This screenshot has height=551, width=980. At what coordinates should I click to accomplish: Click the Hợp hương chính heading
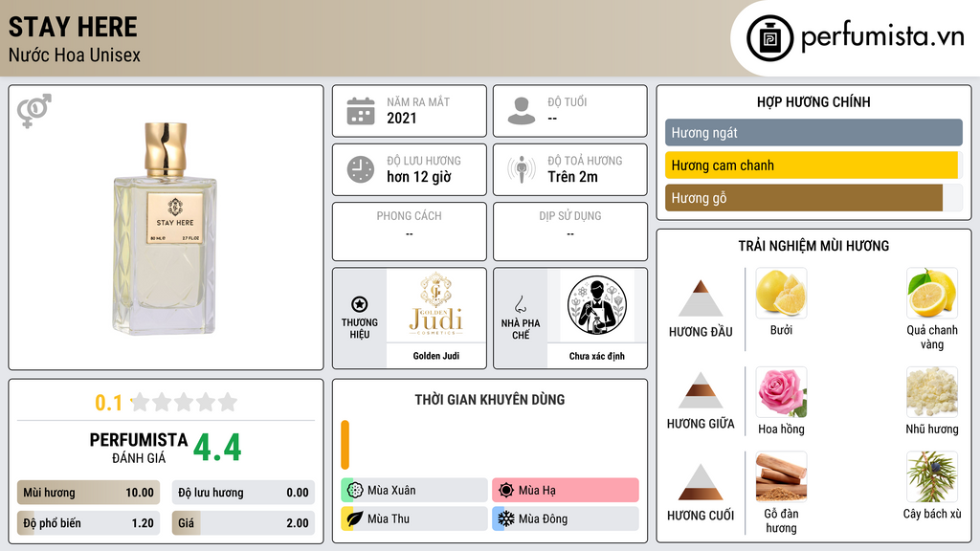(x=813, y=101)
